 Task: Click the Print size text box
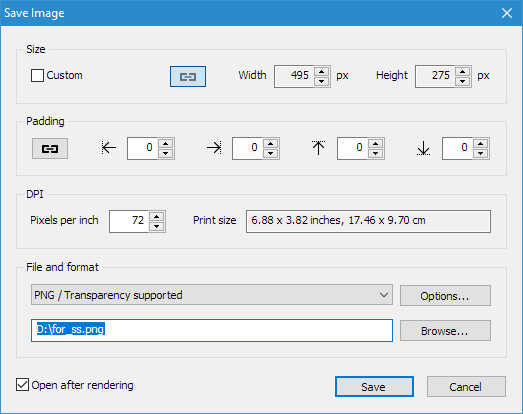(x=368, y=221)
